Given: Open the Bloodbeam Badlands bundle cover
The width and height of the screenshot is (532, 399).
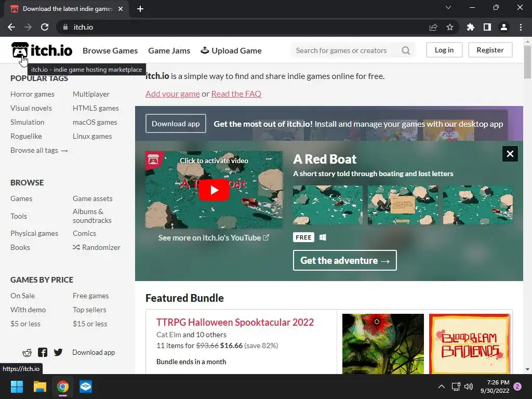Looking at the screenshot, I should pos(470,344).
